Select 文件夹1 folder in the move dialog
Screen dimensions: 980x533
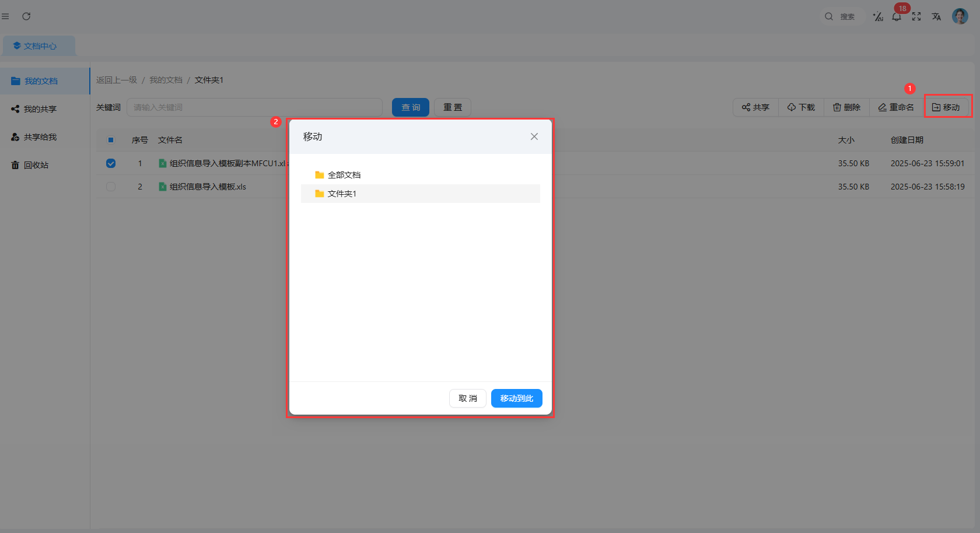pyautogui.click(x=421, y=194)
